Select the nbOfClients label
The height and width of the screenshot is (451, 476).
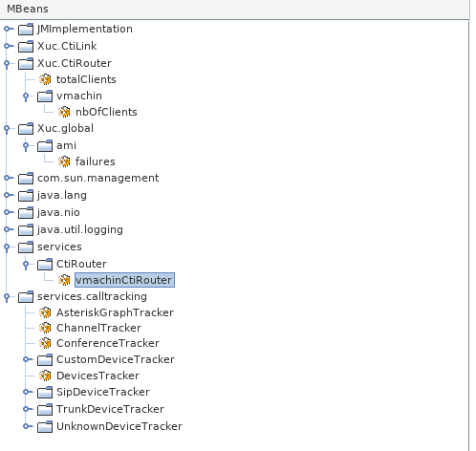[106, 112]
